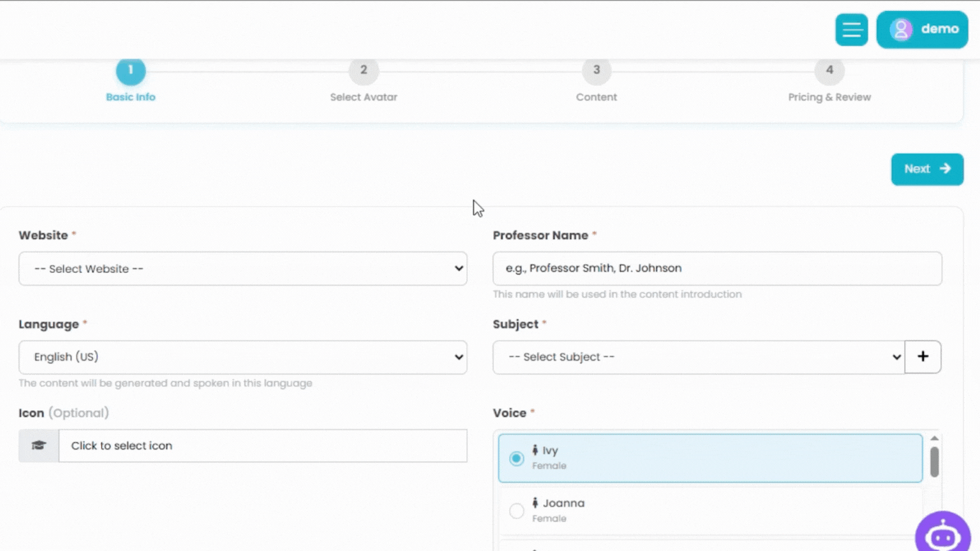The height and width of the screenshot is (551, 980).
Task: Select the Joanna voice radio button
Action: click(517, 511)
